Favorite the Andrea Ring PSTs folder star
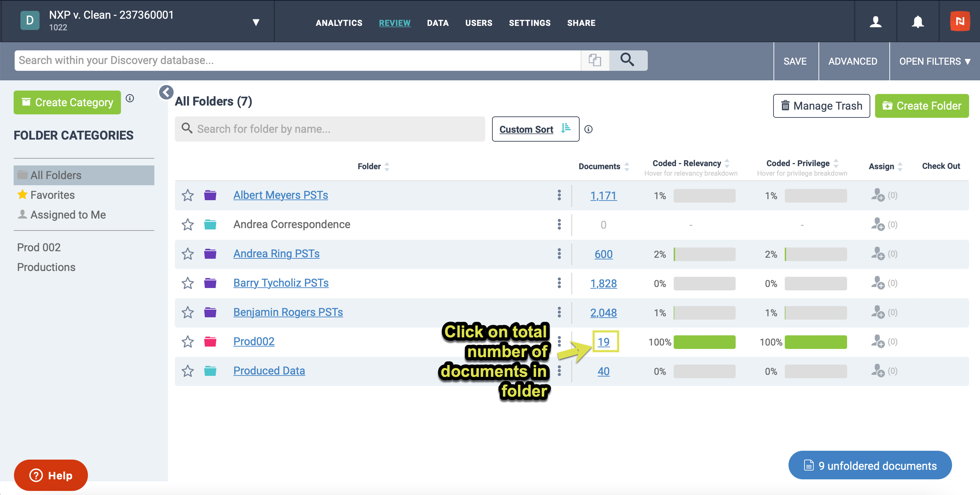 point(187,254)
